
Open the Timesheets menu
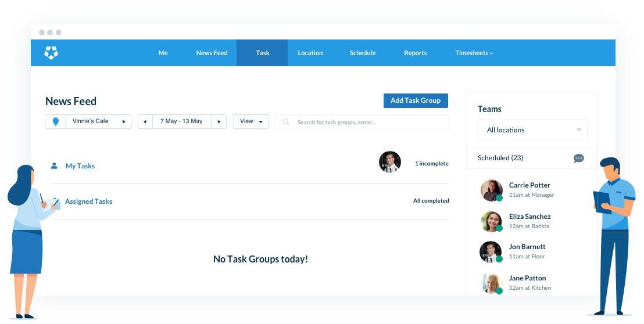click(474, 53)
